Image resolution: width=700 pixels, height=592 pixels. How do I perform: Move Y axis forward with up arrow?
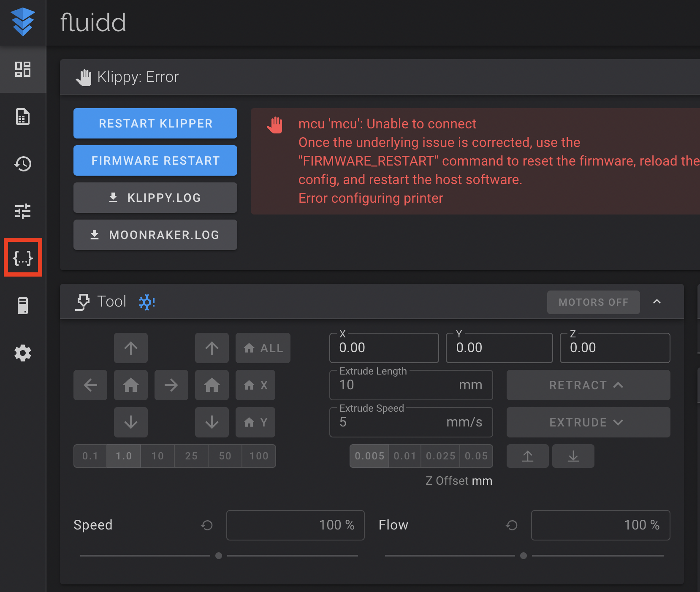tap(131, 348)
